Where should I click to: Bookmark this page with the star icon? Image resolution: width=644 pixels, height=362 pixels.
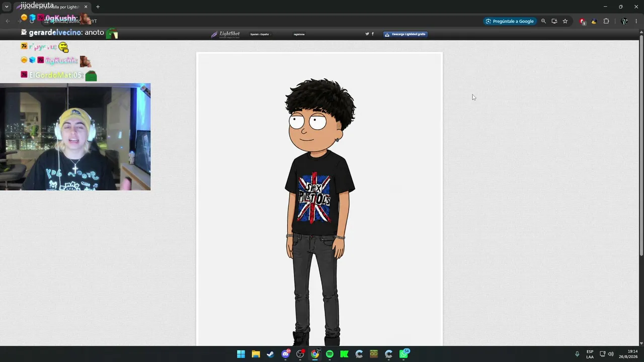(x=565, y=21)
